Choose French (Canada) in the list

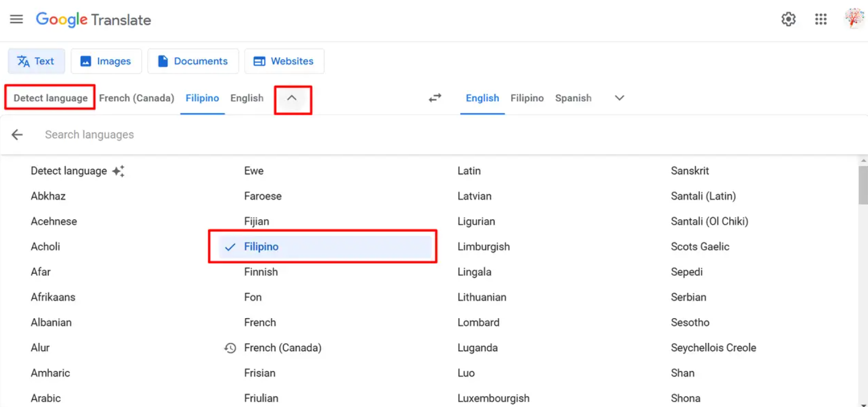(283, 348)
